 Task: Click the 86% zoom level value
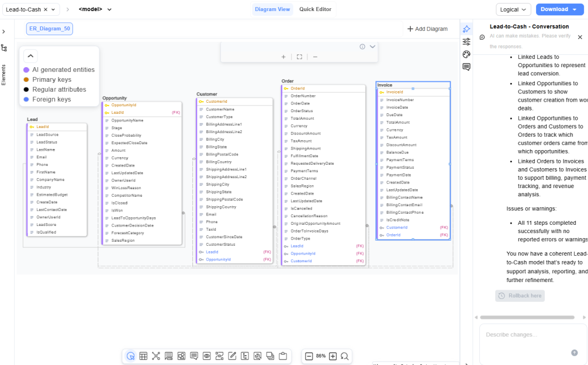tap(321, 356)
